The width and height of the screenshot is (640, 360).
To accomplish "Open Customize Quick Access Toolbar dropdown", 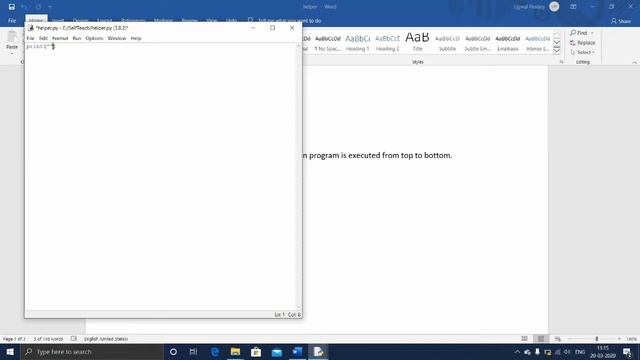I will tap(50, 7).
